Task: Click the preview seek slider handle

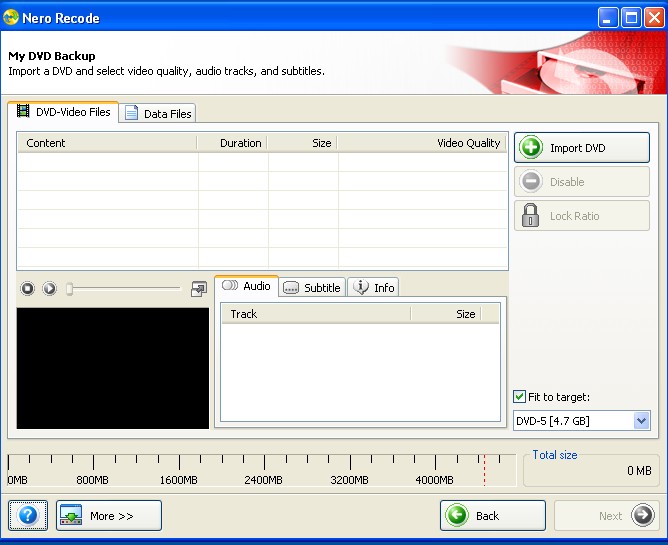Action: (69, 289)
